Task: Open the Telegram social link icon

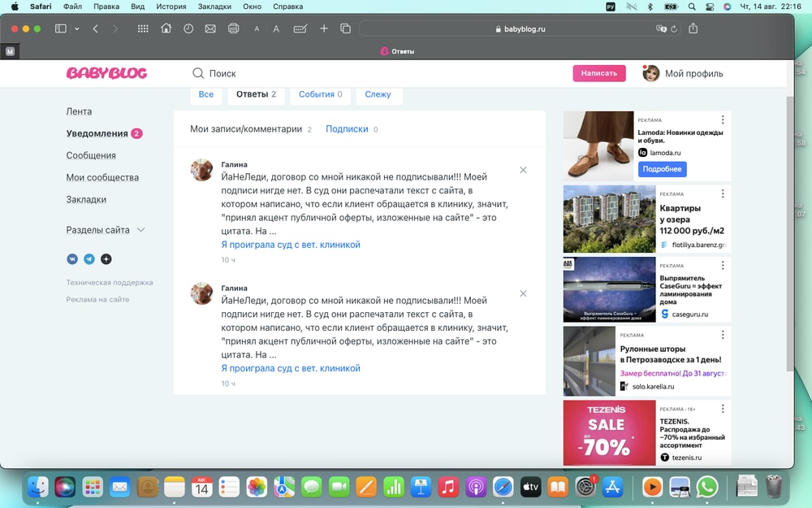Action: pos(89,259)
